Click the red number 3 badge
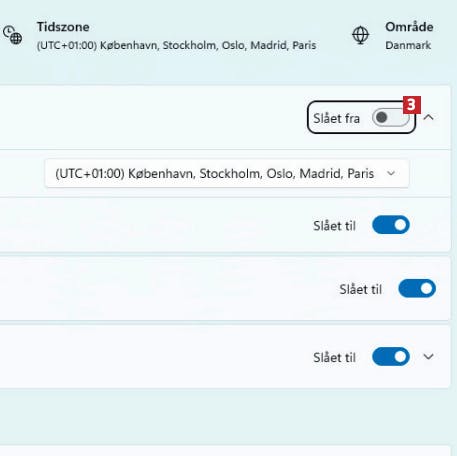Image resolution: width=457 pixels, height=456 pixels. (412, 105)
